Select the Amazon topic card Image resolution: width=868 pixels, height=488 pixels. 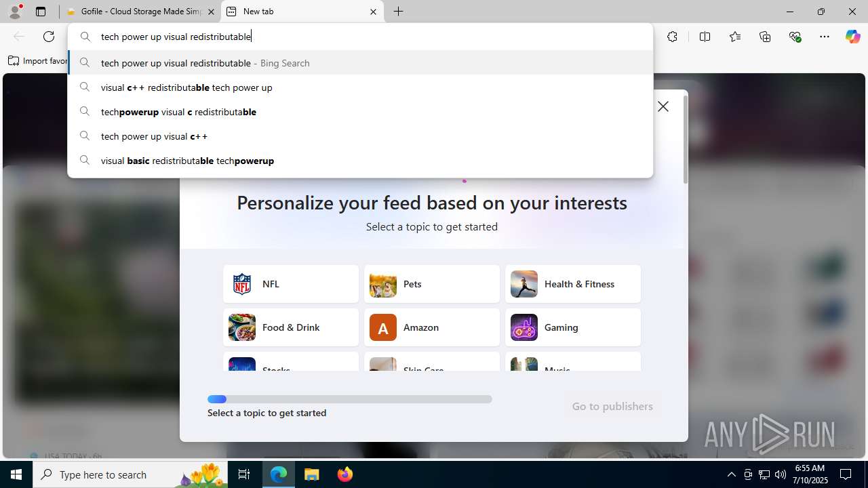[x=432, y=327]
